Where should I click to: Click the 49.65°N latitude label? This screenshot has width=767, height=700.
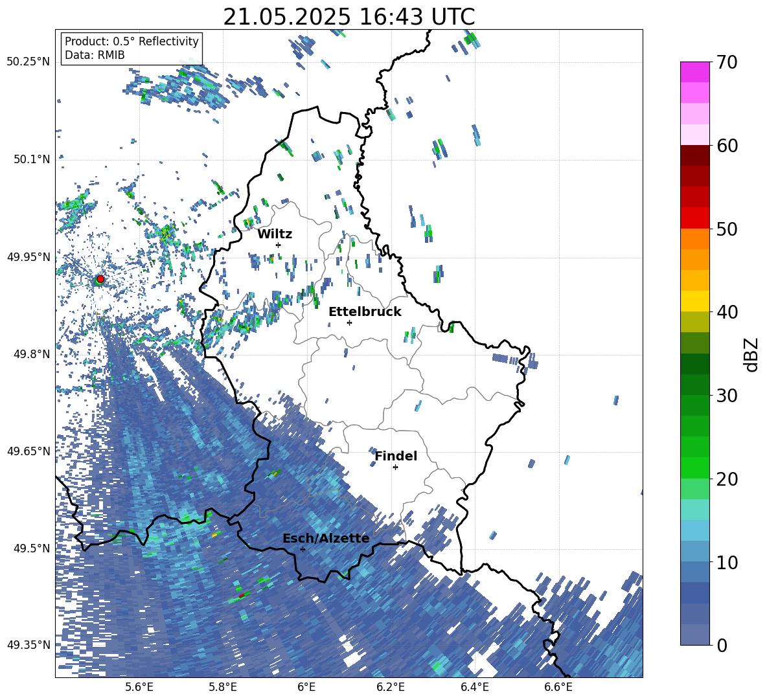[29, 451]
